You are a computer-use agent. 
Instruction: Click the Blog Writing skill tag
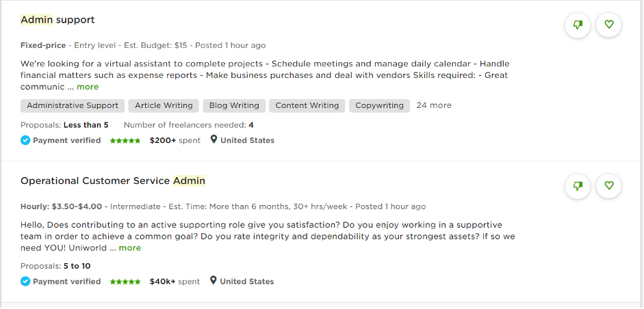[234, 105]
